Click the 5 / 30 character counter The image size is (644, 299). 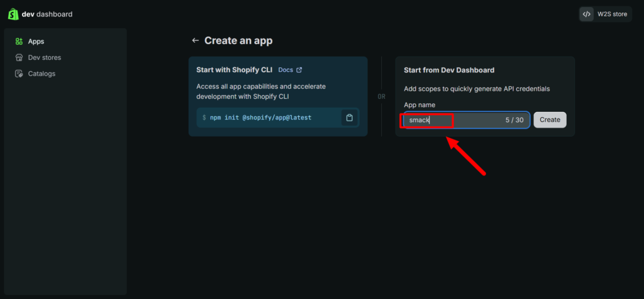[514, 120]
